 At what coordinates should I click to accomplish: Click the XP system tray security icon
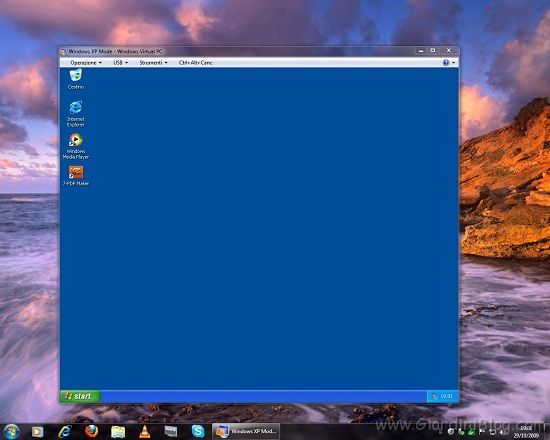pos(435,396)
